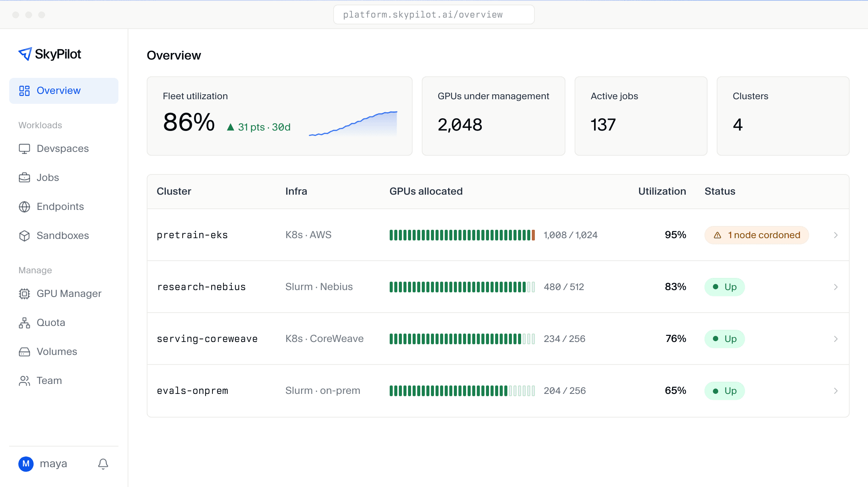Screen dimensions: 868x487
Task: Click the GPUs under management card
Action: [493, 116]
